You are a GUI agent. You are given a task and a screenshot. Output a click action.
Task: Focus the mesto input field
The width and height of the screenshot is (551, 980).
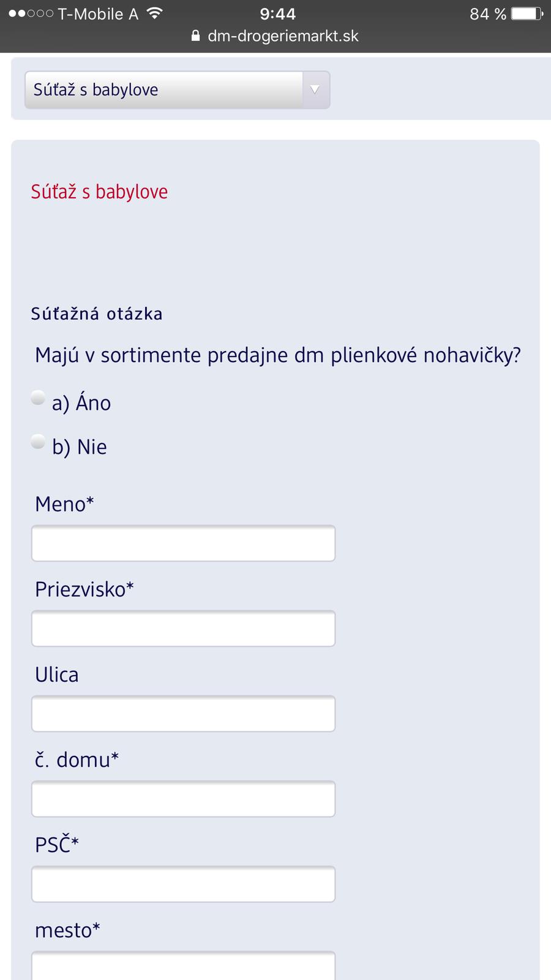point(183,966)
